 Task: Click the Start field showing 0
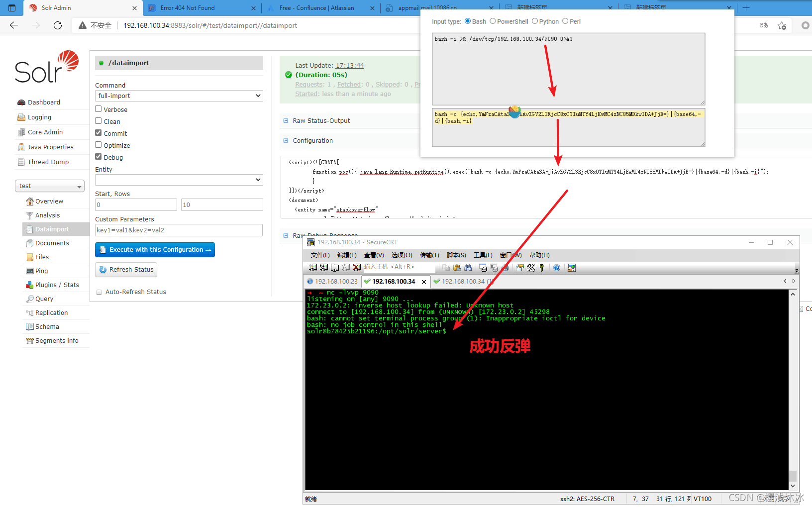coord(136,204)
